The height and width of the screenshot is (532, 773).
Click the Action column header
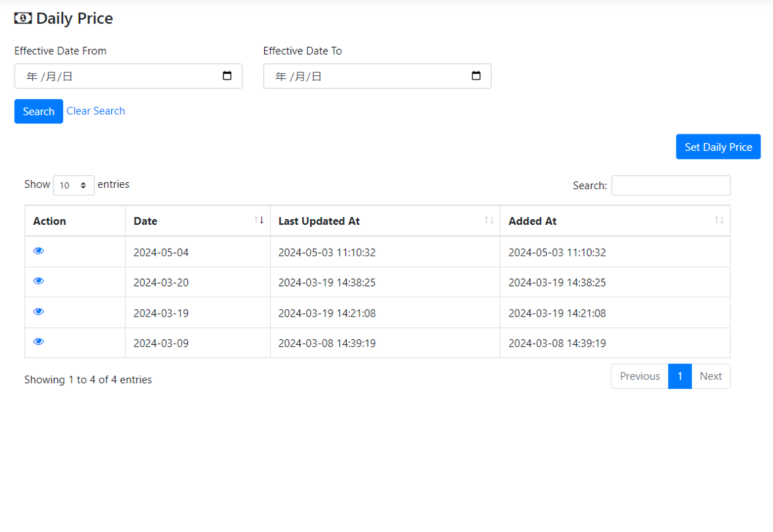49,221
